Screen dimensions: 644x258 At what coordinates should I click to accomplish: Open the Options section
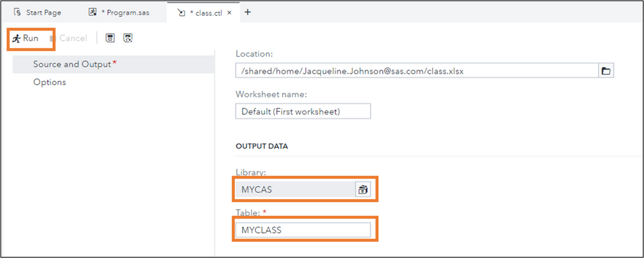coord(50,82)
